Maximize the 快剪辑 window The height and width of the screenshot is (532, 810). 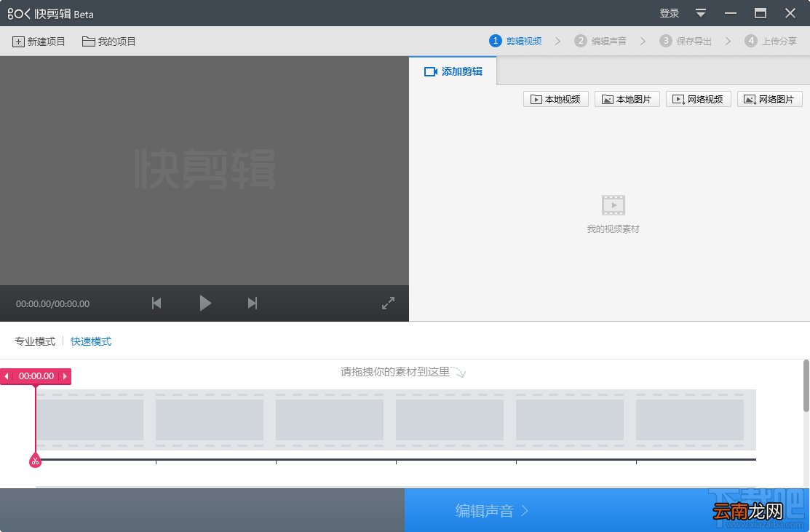click(760, 13)
